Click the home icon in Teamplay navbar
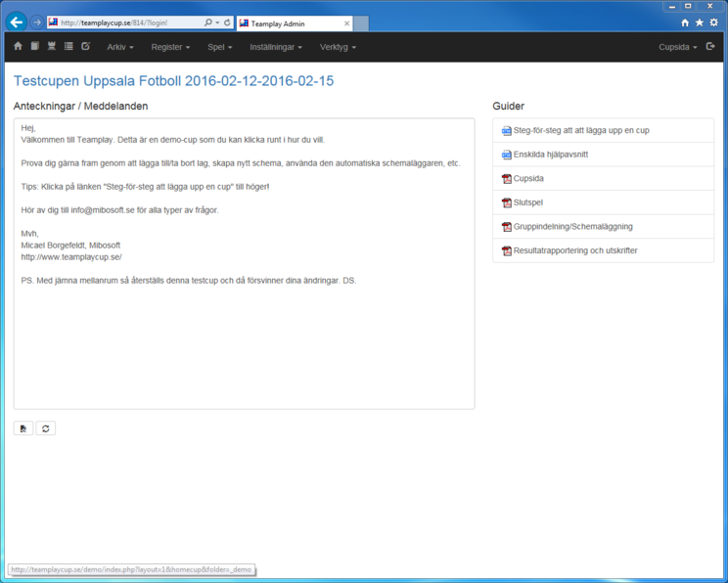 click(x=18, y=46)
